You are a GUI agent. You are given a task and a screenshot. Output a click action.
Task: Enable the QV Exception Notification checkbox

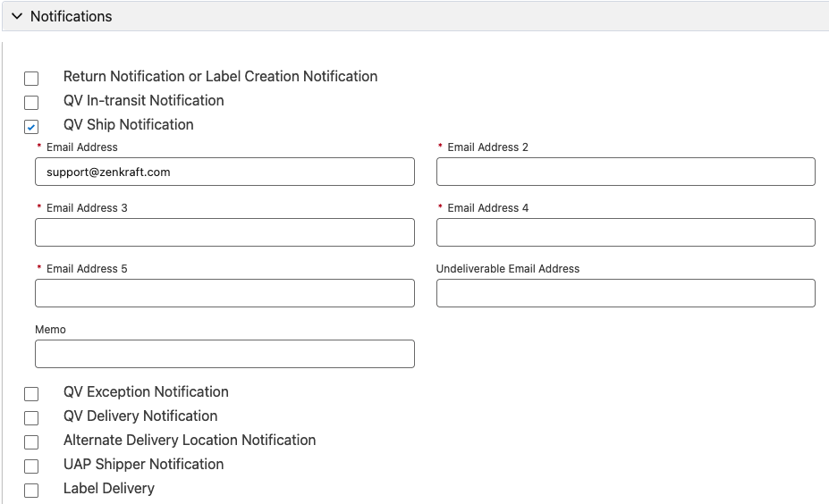coord(31,394)
